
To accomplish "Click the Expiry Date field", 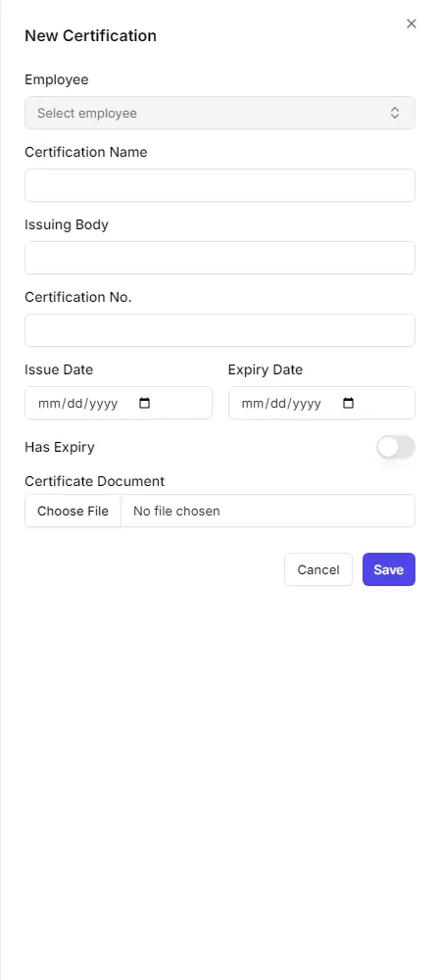I will [321, 403].
